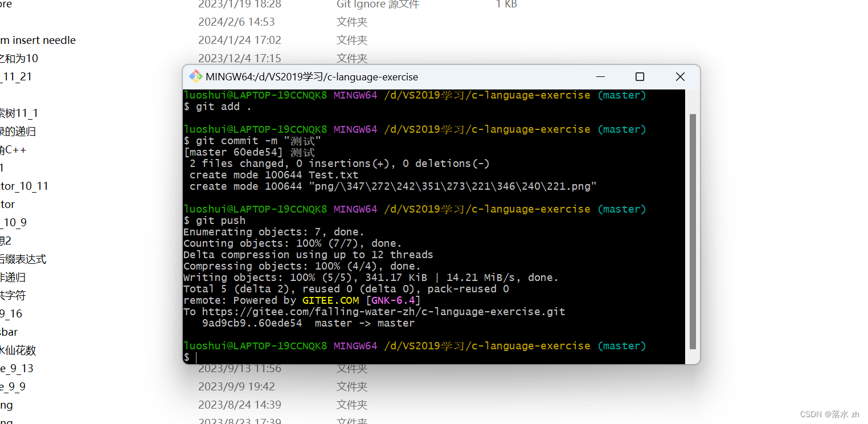Click the create mode line for the png file

pos(393,186)
